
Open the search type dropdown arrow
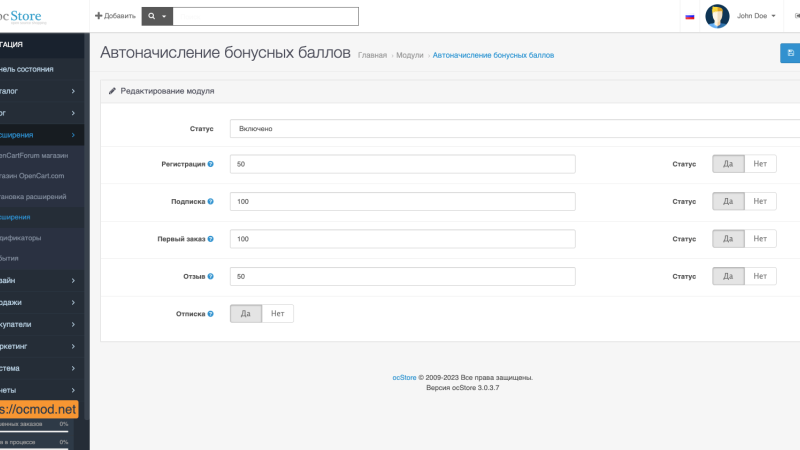click(x=164, y=16)
